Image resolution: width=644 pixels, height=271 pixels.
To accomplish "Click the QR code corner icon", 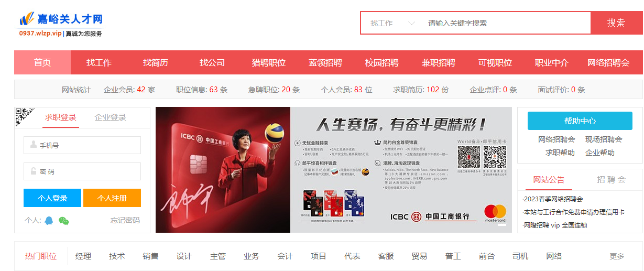I will (x=25, y=116).
